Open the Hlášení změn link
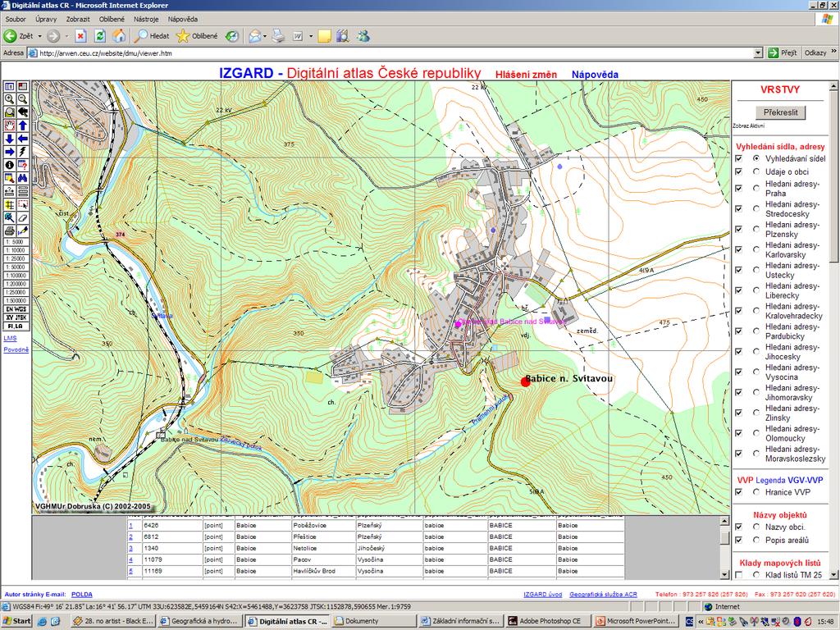This screenshot has width=840, height=630. [x=526, y=75]
